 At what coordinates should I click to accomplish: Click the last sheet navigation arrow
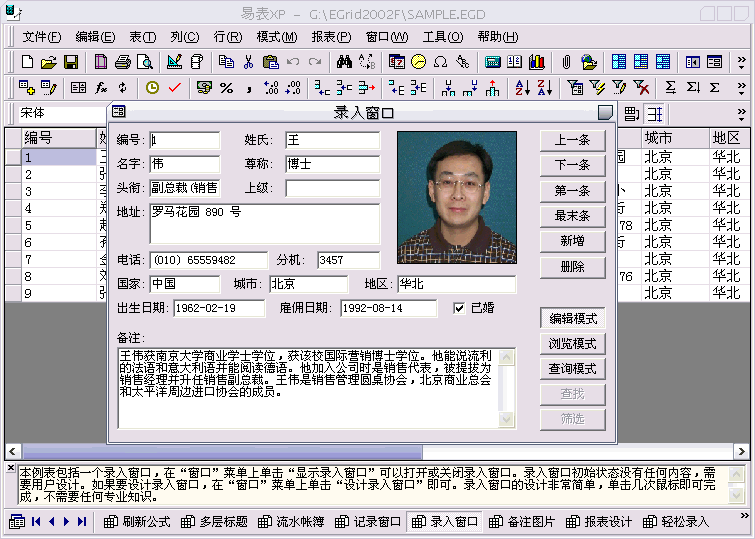[82, 522]
